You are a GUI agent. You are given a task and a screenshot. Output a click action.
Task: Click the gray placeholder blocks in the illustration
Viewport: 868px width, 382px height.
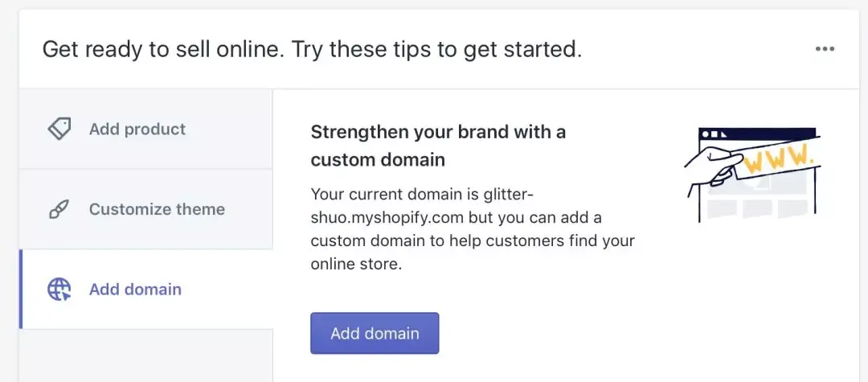click(757, 209)
